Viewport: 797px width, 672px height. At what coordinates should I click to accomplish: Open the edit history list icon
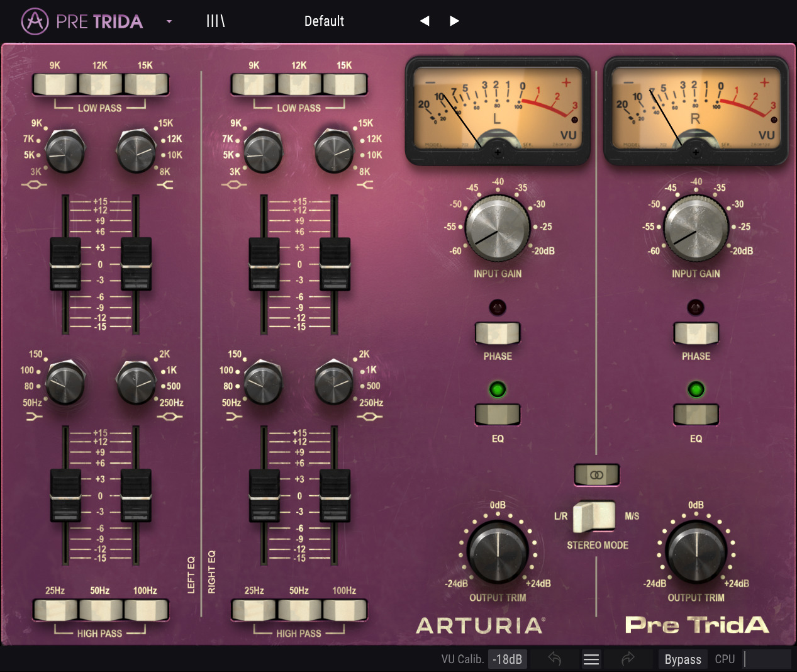(591, 659)
